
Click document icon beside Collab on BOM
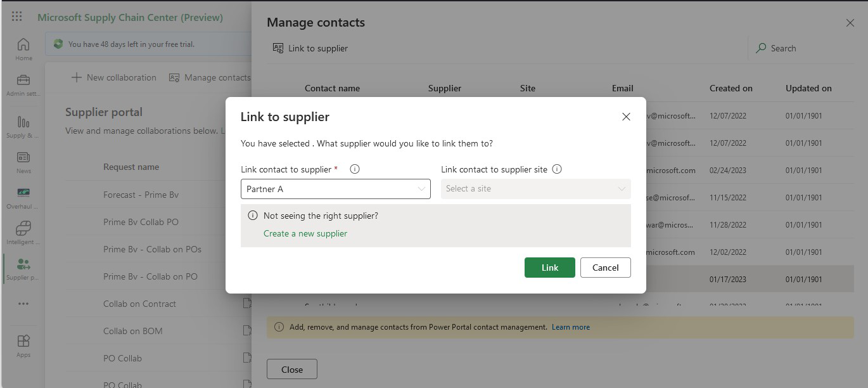pos(248,331)
